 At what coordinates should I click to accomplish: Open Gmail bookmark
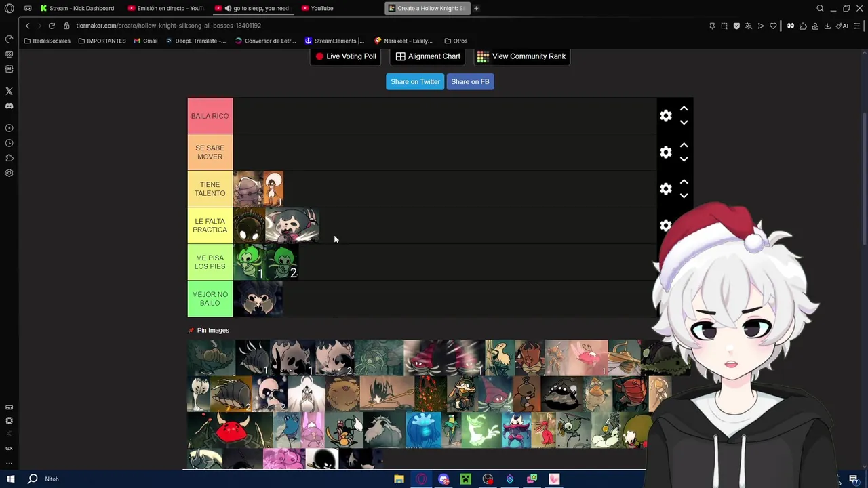click(x=146, y=41)
